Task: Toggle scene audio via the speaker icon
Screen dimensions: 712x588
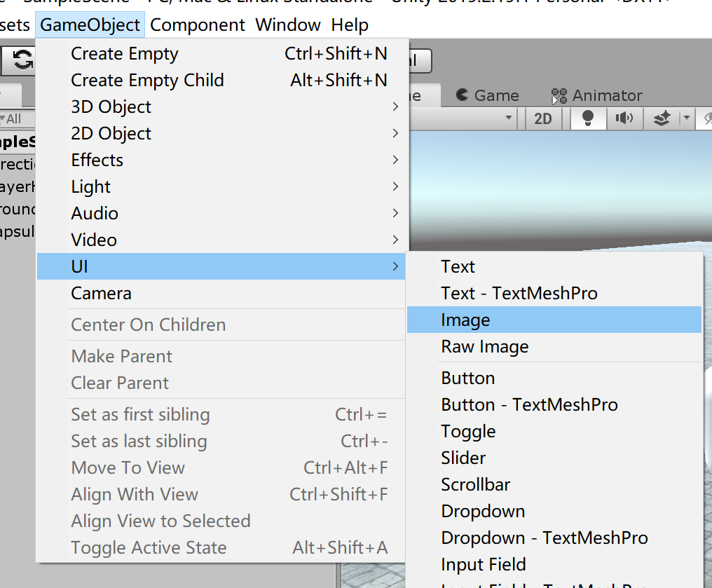Action: click(x=624, y=118)
